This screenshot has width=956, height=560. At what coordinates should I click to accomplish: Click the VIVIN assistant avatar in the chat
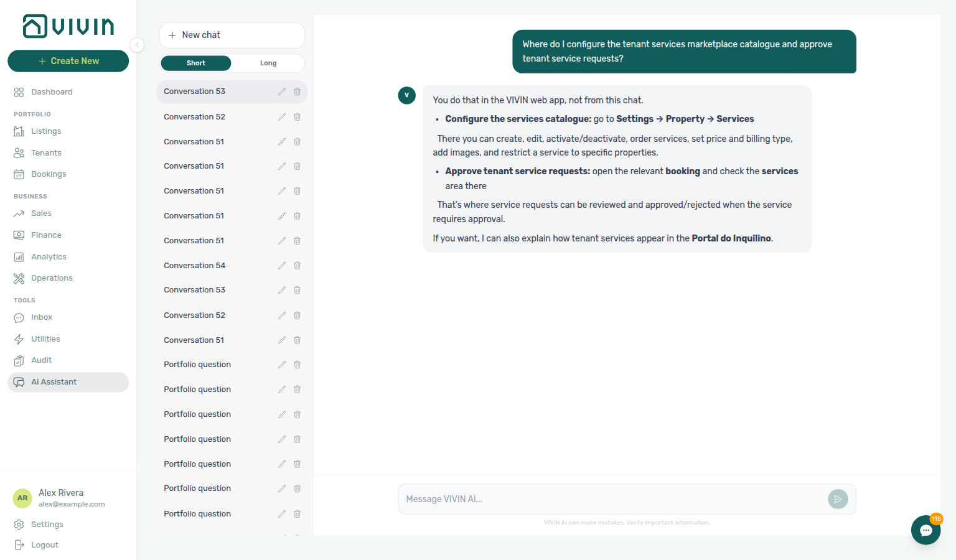click(407, 95)
